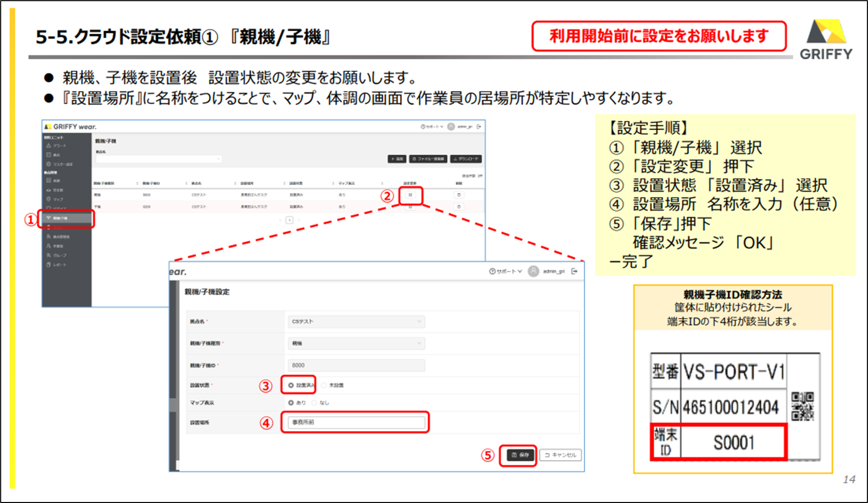Click the user avatar icon in the settings form header
The width and height of the screenshot is (868, 503).
point(534,271)
